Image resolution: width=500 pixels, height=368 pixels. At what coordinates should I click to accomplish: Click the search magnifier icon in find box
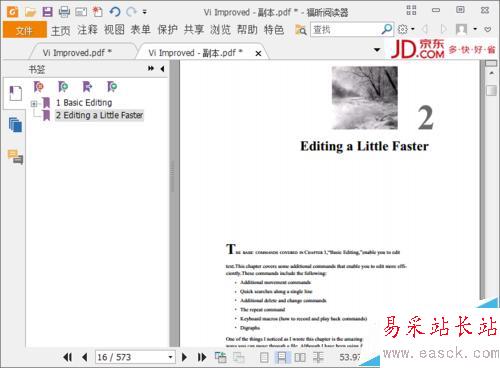point(387,29)
